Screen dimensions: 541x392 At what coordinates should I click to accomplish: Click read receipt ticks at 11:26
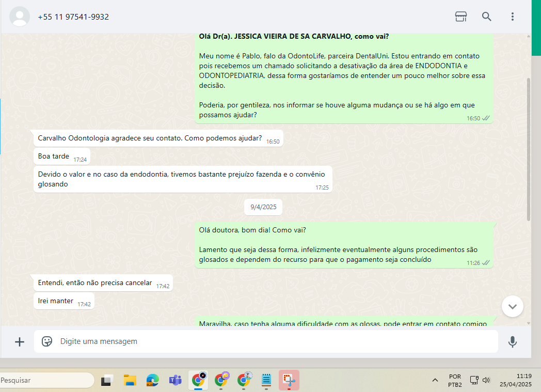click(x=486, y=262)
